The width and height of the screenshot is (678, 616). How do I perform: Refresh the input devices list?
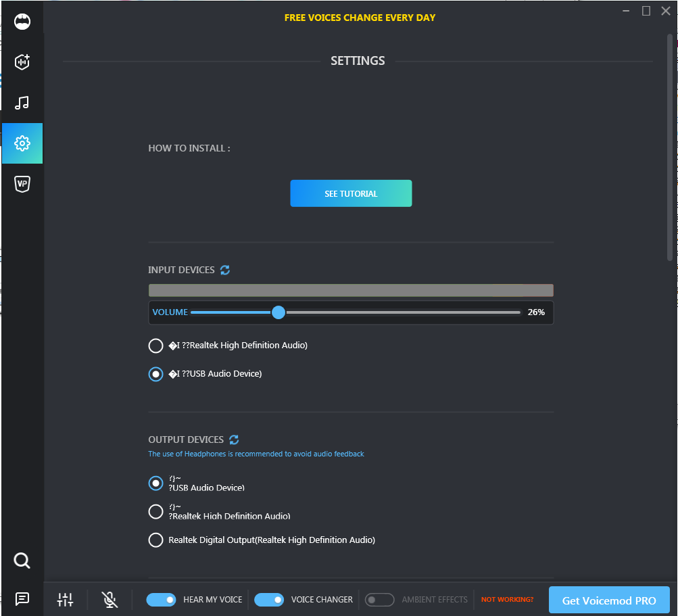click(225, 270)
